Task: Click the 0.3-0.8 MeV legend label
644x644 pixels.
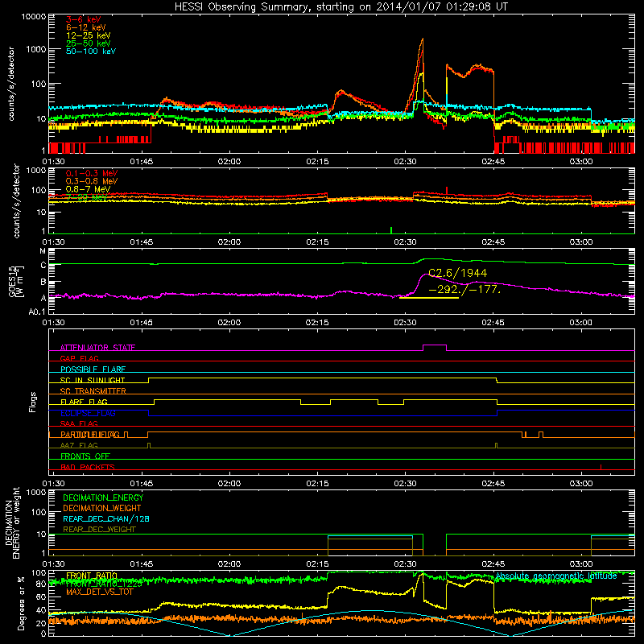Action: pos(92,181)
